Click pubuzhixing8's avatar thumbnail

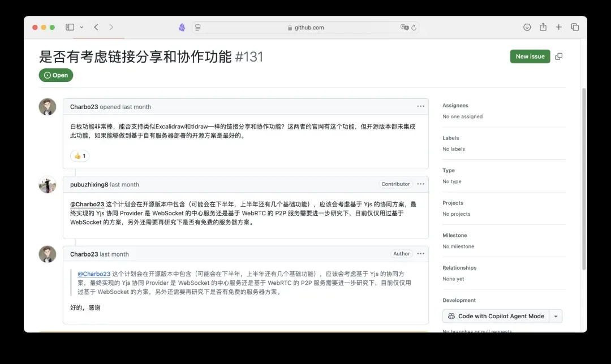(x=48, y=185)
